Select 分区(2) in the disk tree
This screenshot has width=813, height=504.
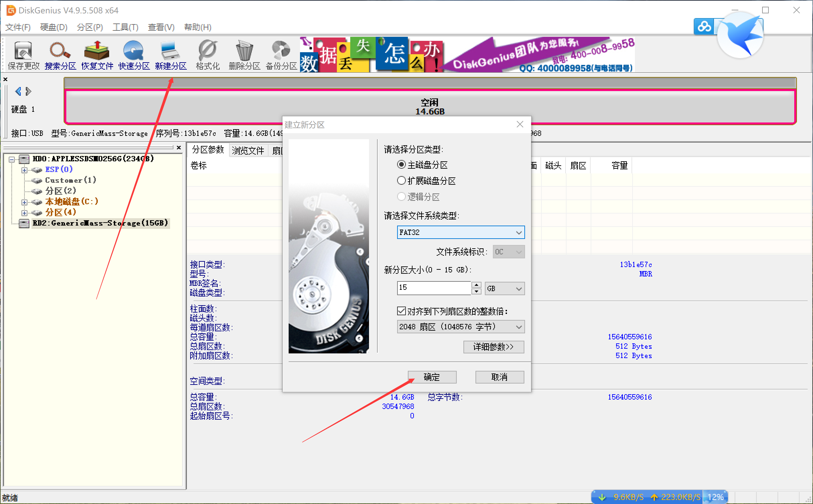61,191
